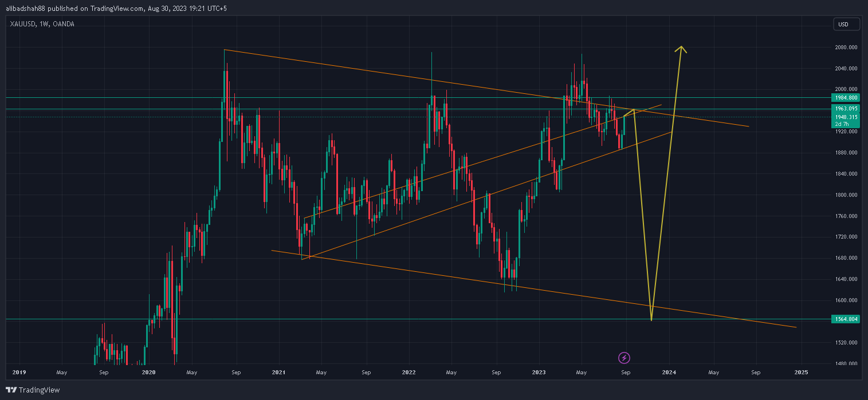The height and width of the screenshot is (400, 868).
Task: Click the TradingView logo at bottom left
Action: (x=33, y=390)
